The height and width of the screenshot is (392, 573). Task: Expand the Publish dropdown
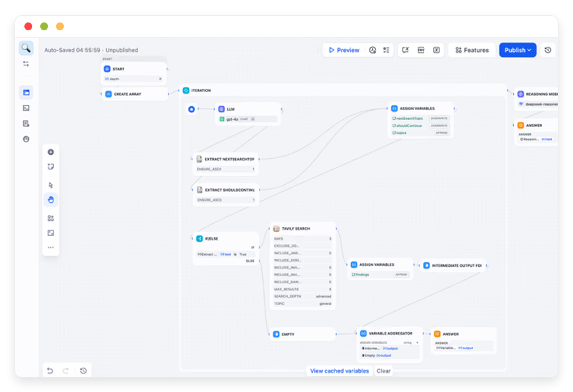coord(518,50)
